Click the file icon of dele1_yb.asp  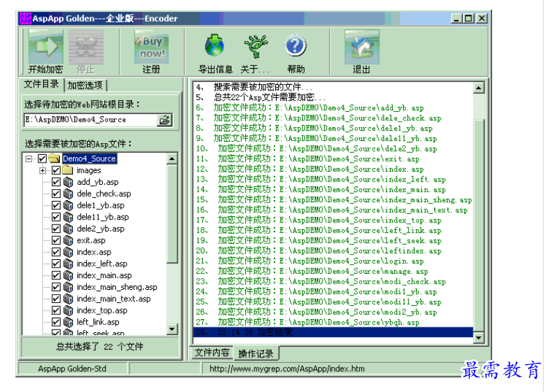point(68,206)
